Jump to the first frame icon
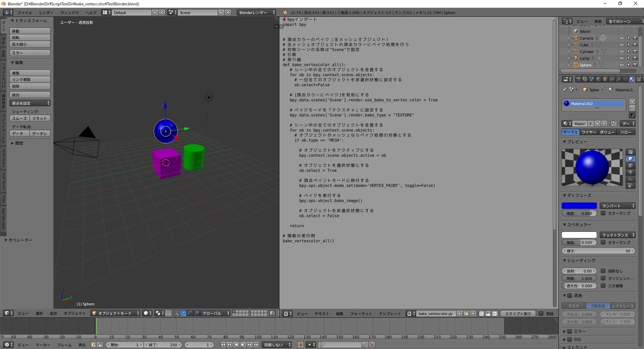Image resolution: width=644 pixels, height=349 pixels. coord(223,345)
